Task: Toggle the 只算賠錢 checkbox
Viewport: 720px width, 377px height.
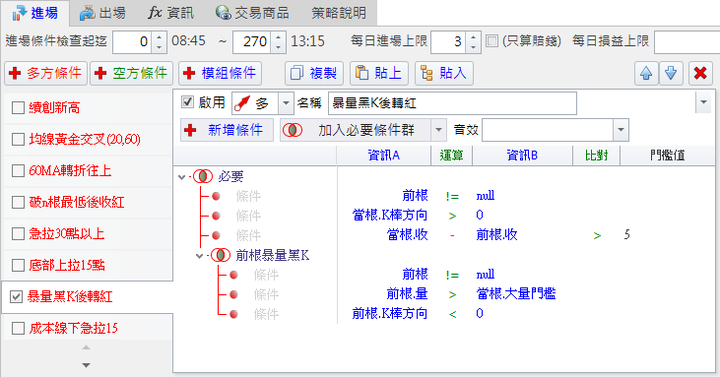Action: click(492, 41)
